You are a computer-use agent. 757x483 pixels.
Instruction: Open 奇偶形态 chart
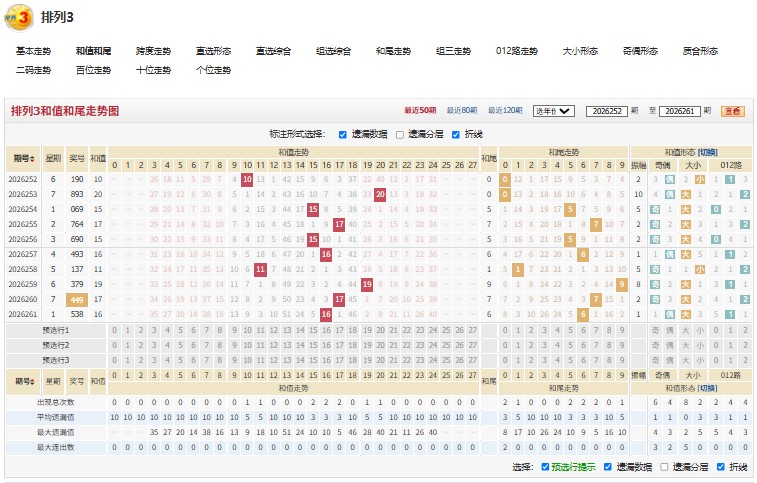click(640, 51)
